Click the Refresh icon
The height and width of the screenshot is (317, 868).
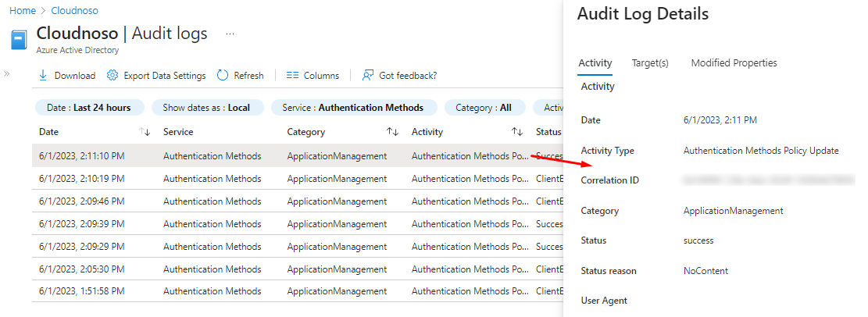tap(223, 76)
